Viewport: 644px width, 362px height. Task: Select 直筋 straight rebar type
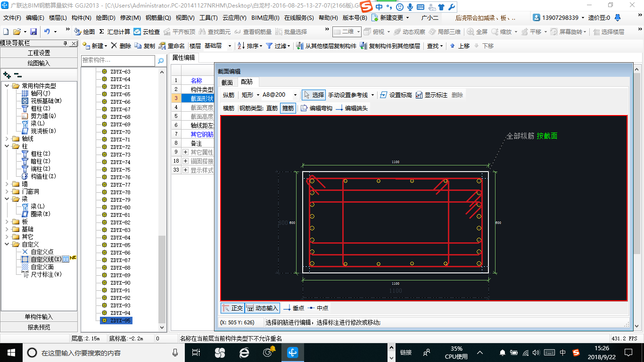(x=272, y=108)
